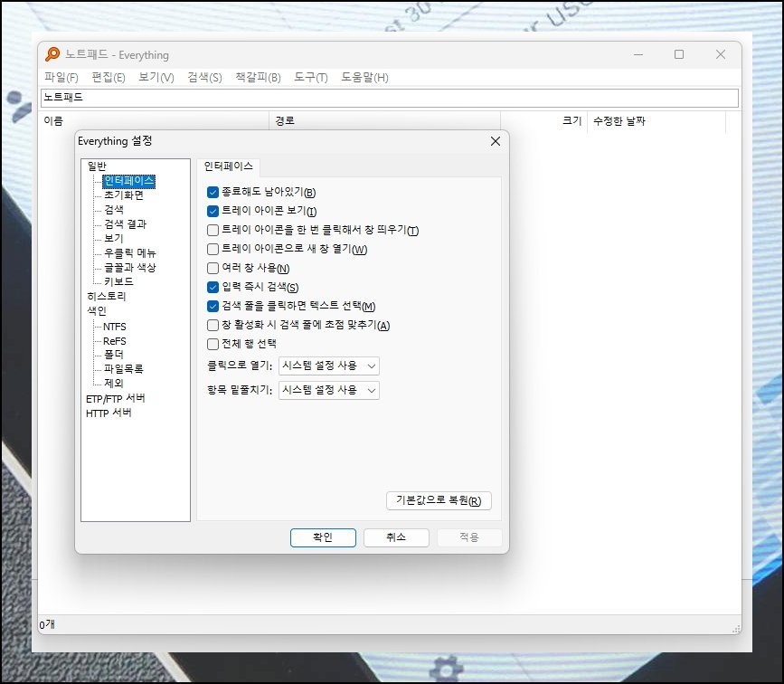Open the 도구(T) menu
Viewport: 784px width, 684px height.
(x=310, y=77)
